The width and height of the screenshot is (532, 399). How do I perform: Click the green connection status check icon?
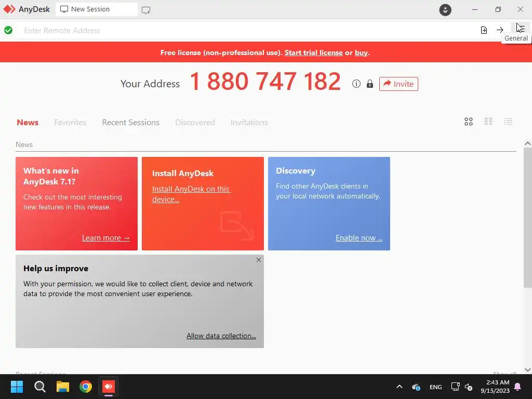tap(8, 30)
